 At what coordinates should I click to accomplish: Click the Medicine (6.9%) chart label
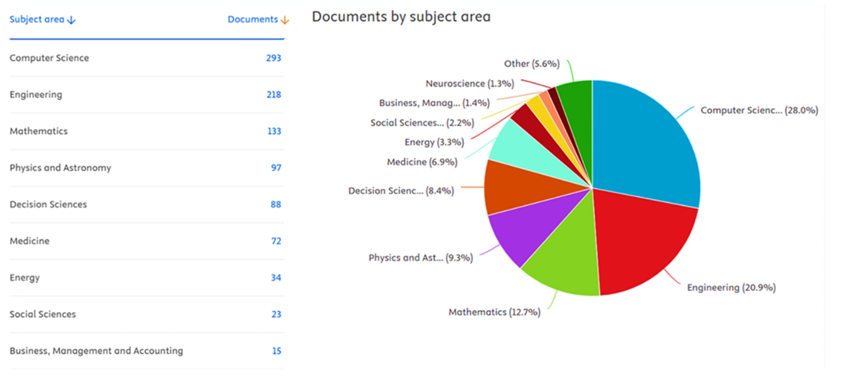(422, 162)
